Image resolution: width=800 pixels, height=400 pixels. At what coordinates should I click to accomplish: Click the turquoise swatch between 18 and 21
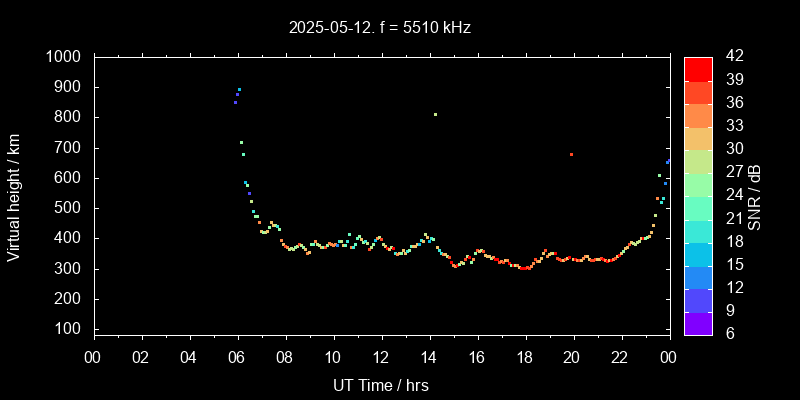(x=698, y=230)
